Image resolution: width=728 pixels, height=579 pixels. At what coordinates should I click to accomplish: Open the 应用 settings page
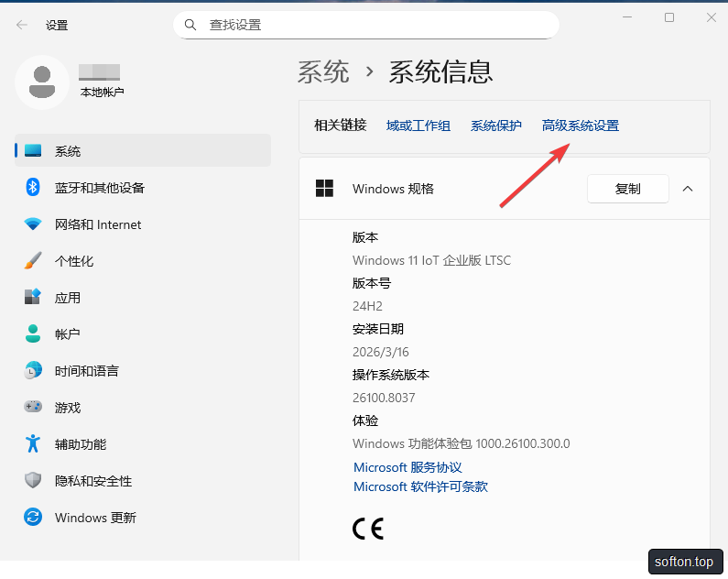pyautogui.click(x=143, y=297)
